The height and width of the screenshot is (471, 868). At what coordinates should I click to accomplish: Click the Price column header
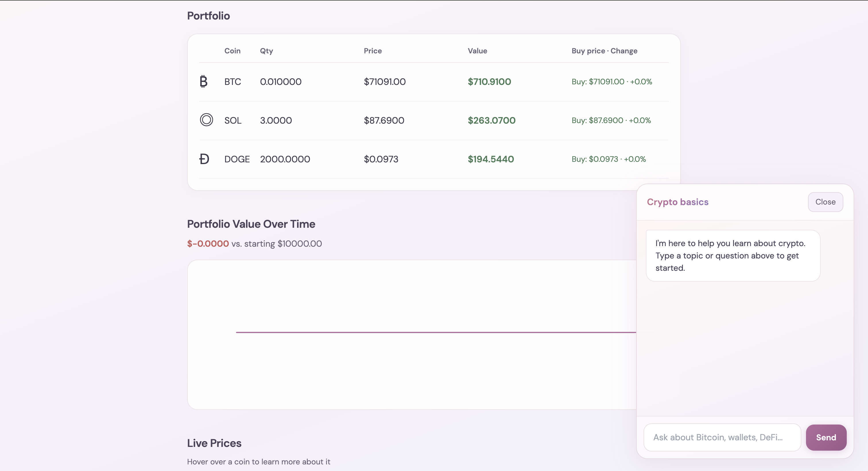coord(373,51)
